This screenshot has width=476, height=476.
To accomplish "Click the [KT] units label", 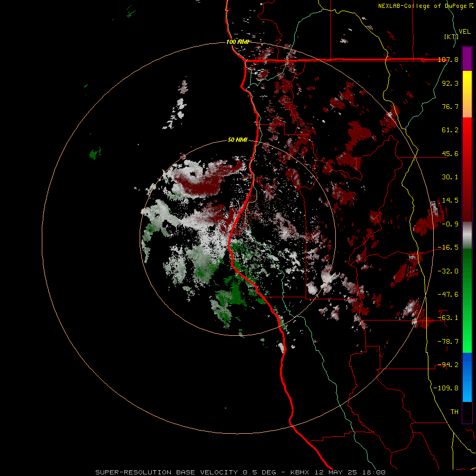I will point(452,36).
